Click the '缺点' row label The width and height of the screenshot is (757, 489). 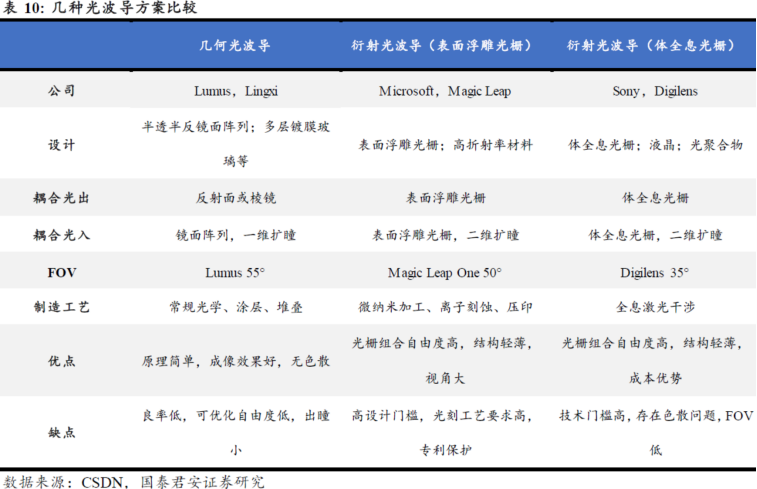tap(61, 433)
